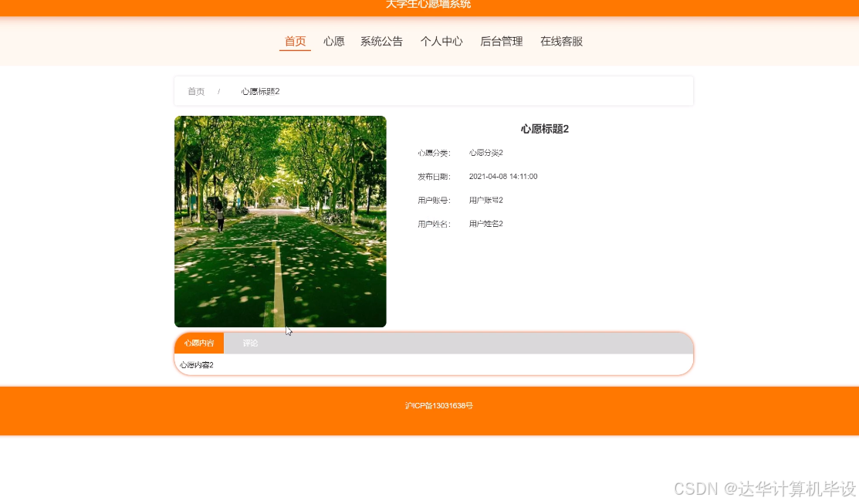
Task: Go to the 心愿 menu page
Action: pos(333,42)
